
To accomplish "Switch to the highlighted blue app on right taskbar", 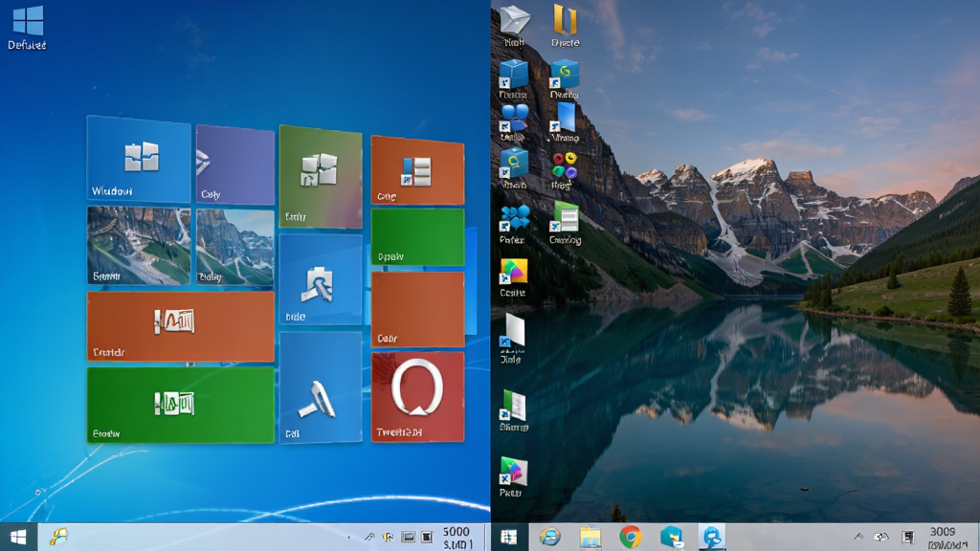I will [712, 538].
